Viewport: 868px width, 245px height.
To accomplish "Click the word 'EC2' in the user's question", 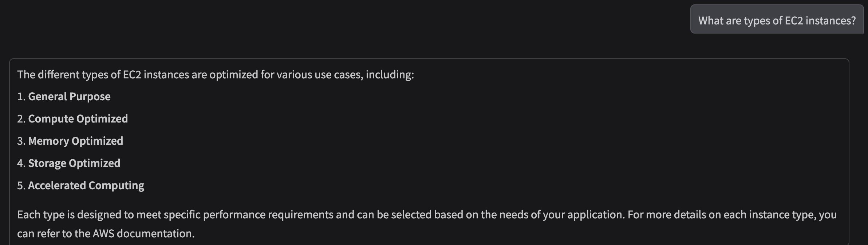I will 794,21.
